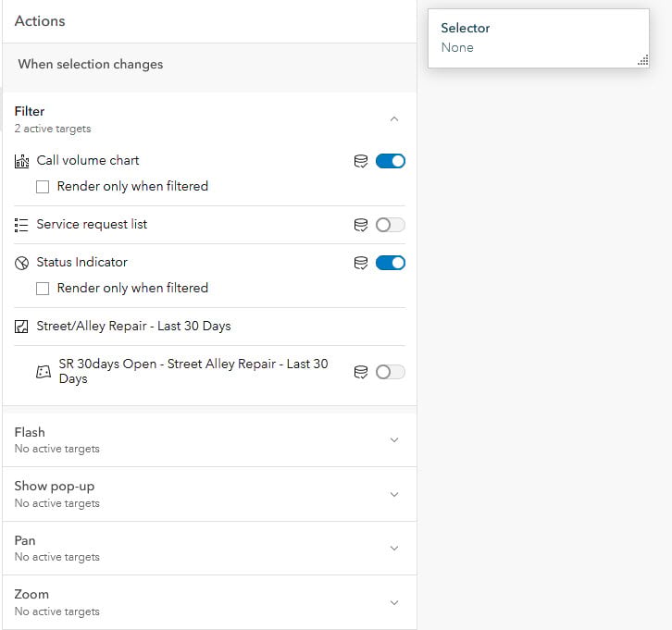Click 'SR 30days Open - Street Alley Repair' label
This screenshot has height=630, width=672.
click(193, 371)
